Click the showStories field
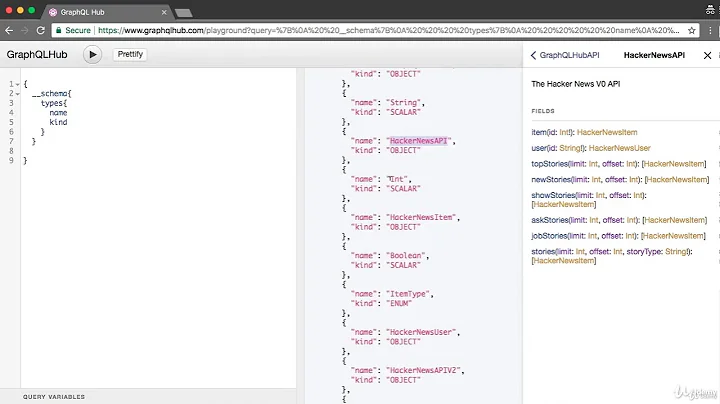The image size is (720, 404). pos(553,195)
